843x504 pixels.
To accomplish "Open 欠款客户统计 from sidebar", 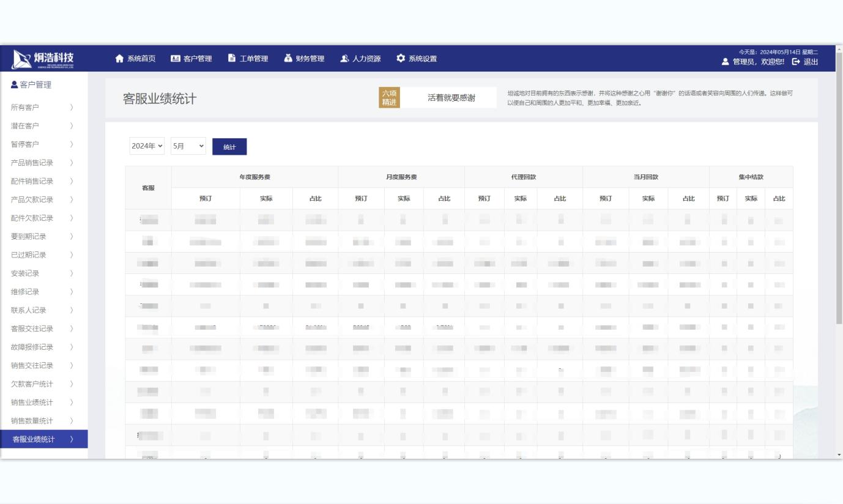I will tap(32, 384).
